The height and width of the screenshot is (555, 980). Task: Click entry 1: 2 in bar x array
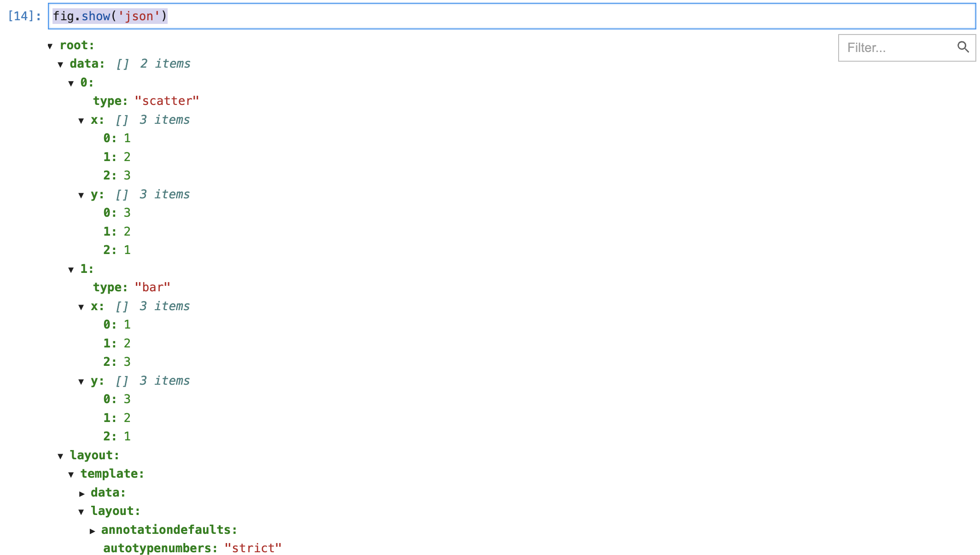pos(117,343)
